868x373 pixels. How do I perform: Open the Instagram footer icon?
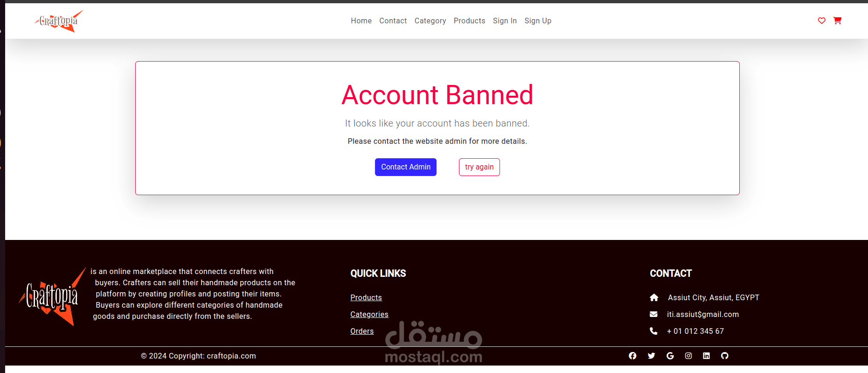688,356
